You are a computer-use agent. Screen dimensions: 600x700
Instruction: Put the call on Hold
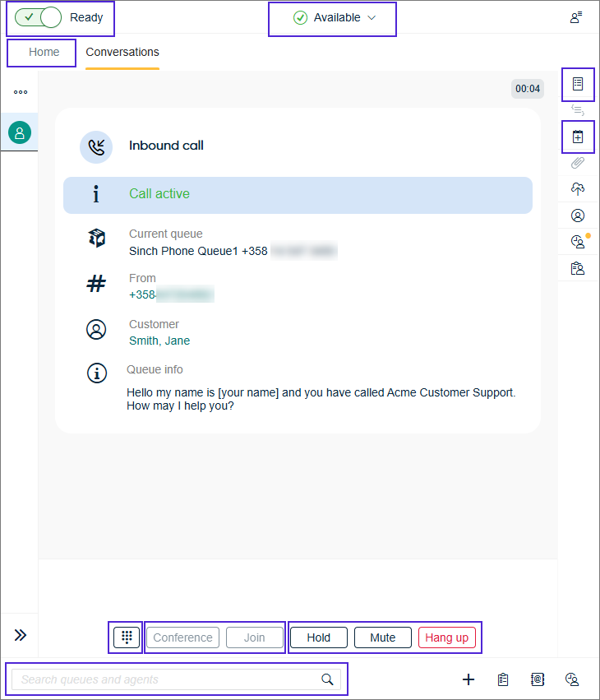318,637
